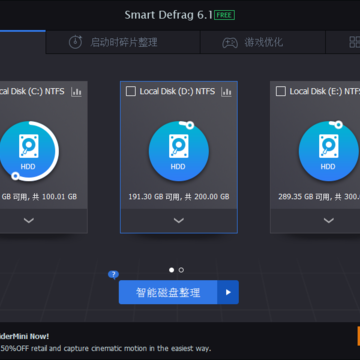Click the Local Disk (E:) HDD icon

point(329,151)
